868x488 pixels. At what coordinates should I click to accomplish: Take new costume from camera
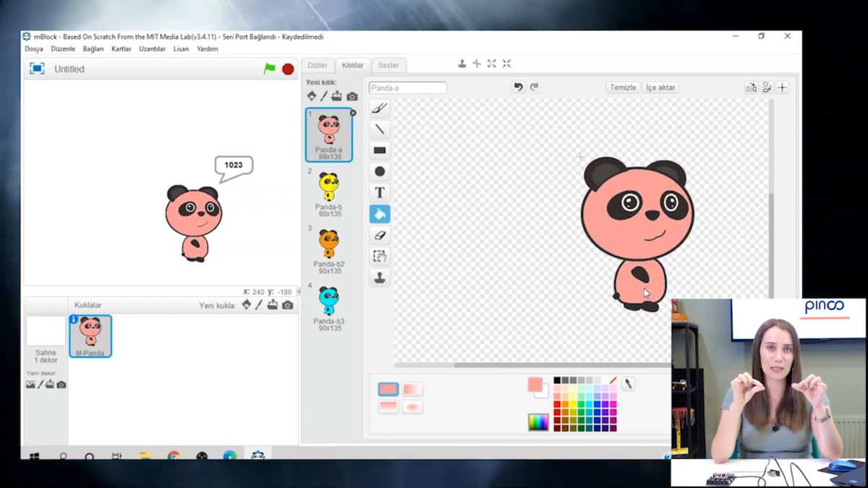(x=352, y=96)
